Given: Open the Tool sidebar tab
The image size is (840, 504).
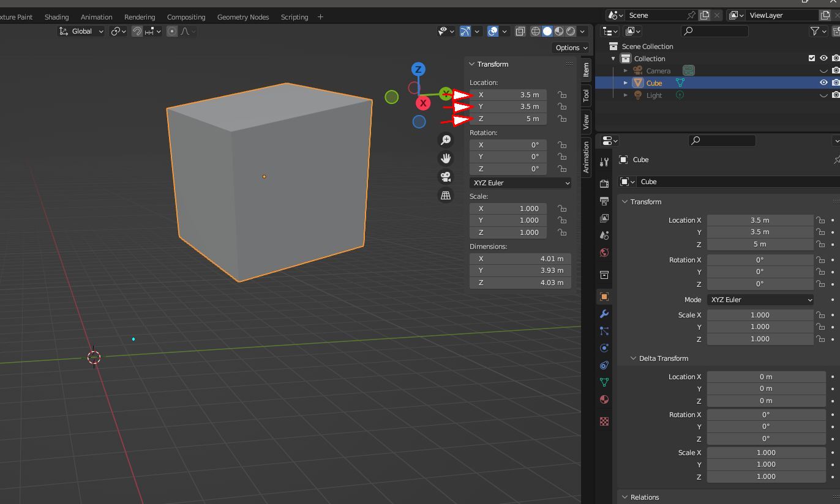Looking at the screenshot, I should tap(586, 95).
